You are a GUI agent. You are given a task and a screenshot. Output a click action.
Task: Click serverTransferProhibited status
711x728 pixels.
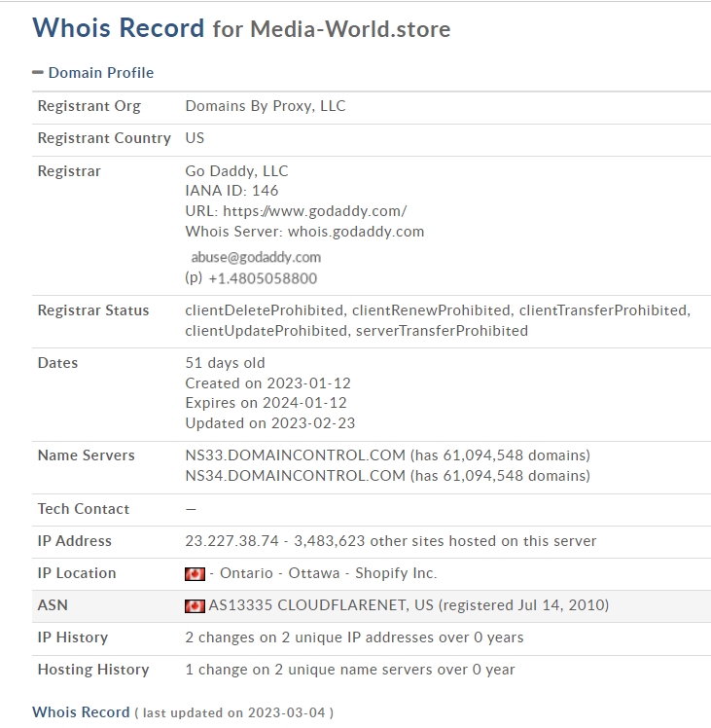(x=442, y=331)
